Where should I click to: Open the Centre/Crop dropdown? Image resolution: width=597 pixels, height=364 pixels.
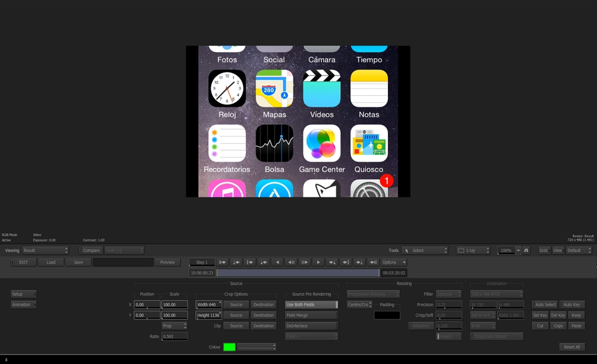tap(359, 305)
